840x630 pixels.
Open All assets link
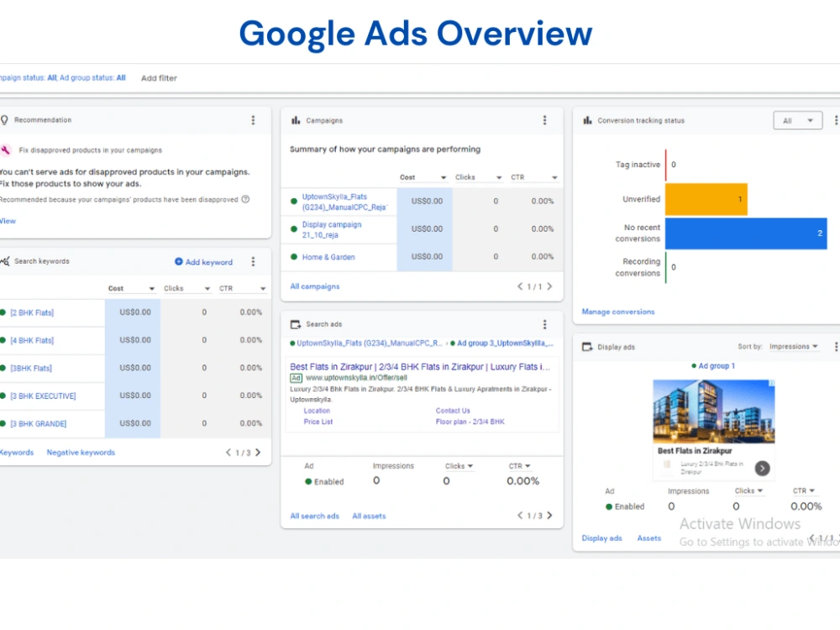[x=369, y=516]
